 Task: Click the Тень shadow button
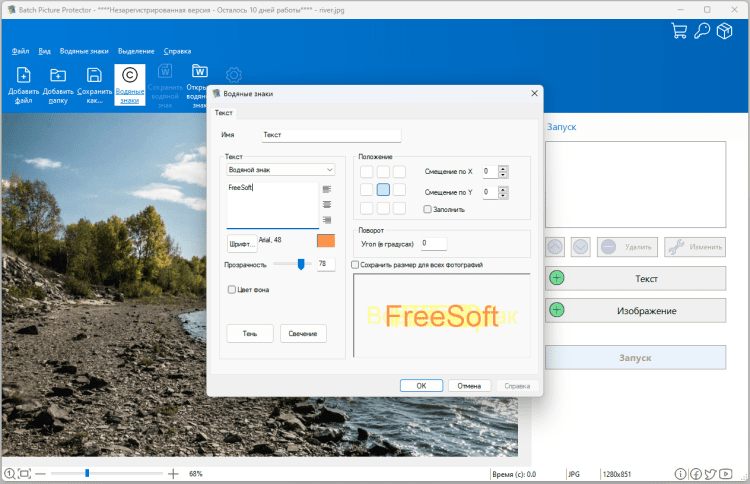250,333
